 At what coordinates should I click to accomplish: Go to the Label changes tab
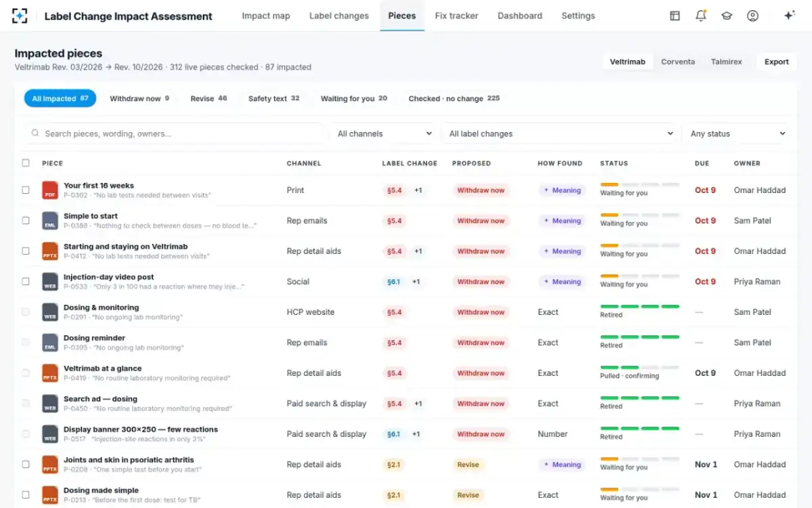pos(339,16)
